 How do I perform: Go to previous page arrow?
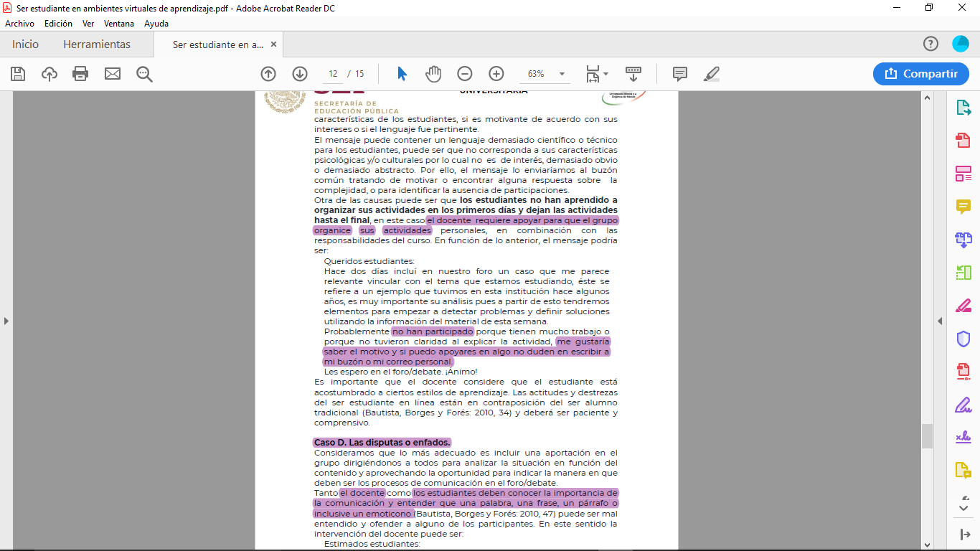click(x=268, y=74)
